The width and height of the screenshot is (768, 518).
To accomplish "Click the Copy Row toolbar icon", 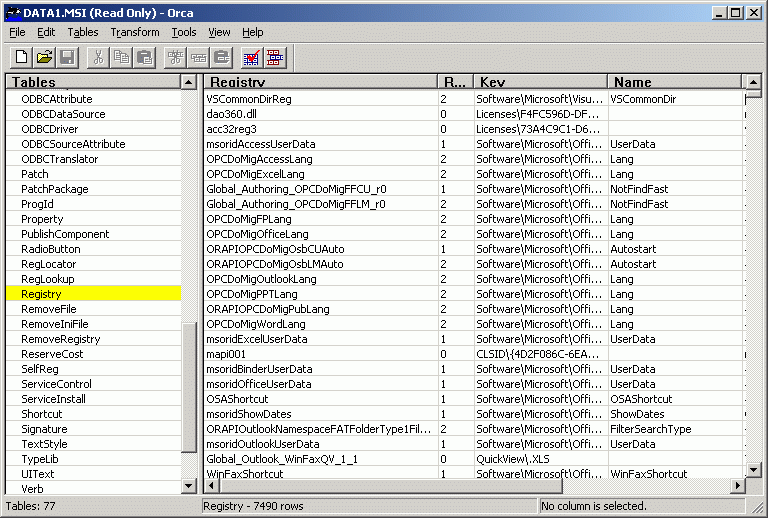I will pyautogui.click(x=198, y=57).
